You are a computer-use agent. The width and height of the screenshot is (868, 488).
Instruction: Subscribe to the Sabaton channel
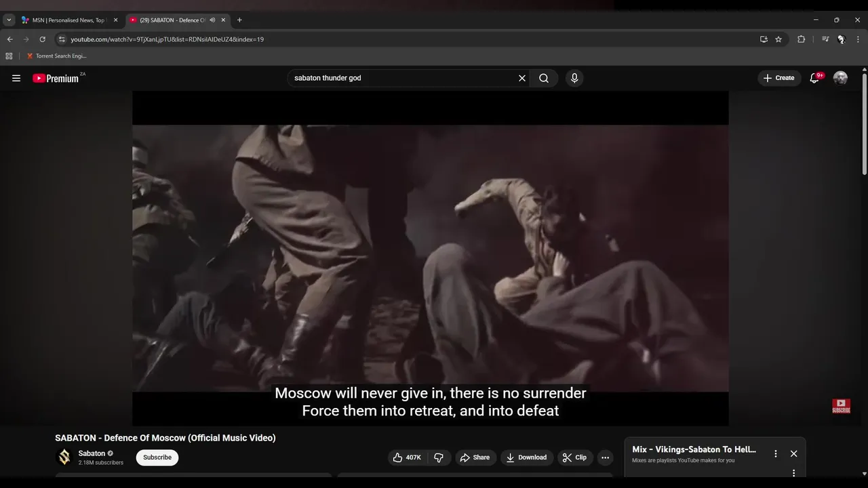click(157, 457)
